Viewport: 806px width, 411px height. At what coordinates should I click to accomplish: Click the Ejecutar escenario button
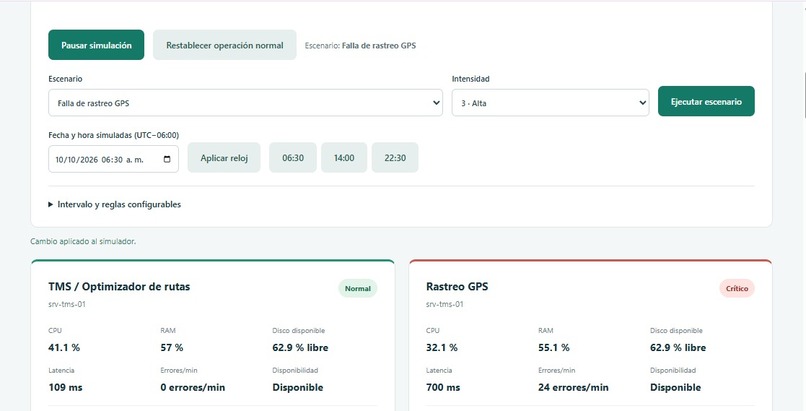pyautogui.click(x=706, y=101)
